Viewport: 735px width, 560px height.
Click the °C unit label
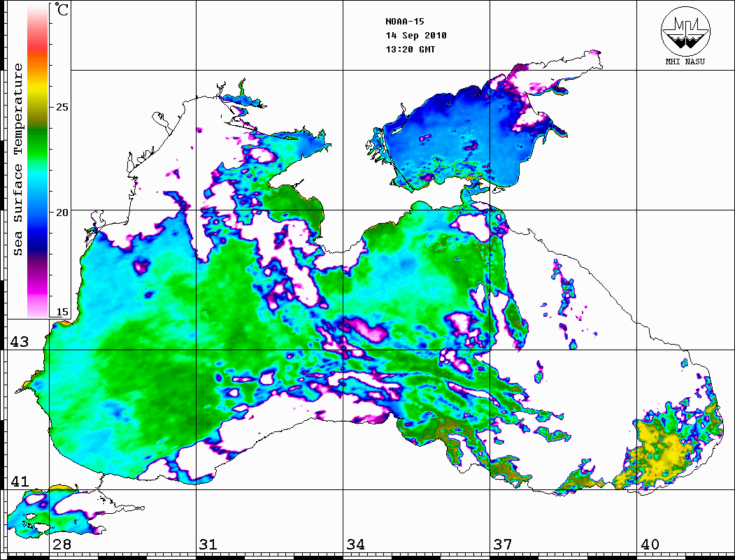pos(61,9)
